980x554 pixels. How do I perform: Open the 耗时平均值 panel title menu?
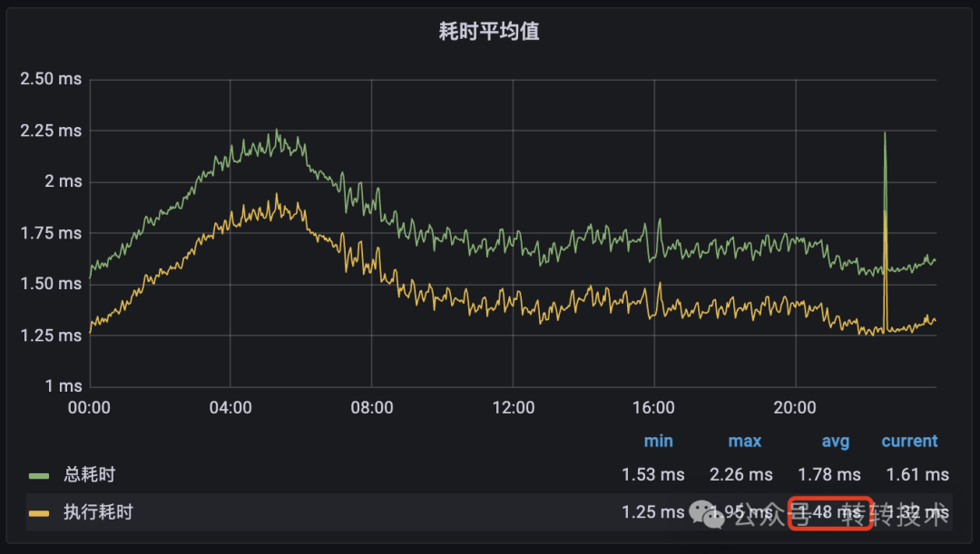point(489,31)
